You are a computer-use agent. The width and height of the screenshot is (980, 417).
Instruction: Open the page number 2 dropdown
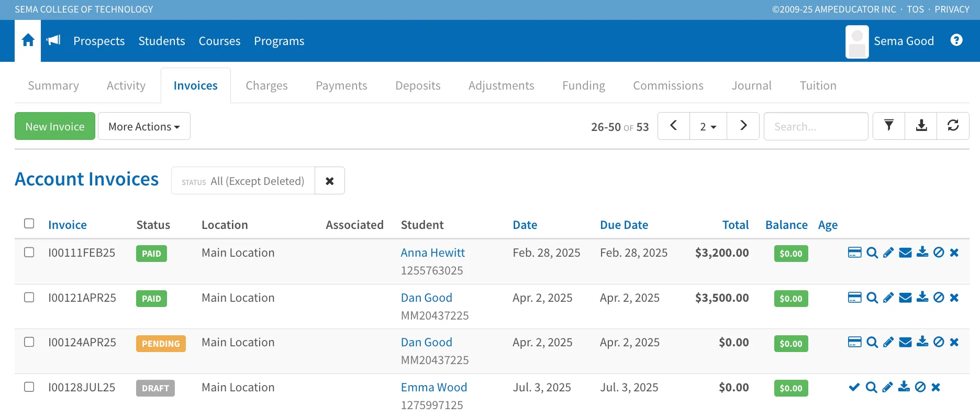(708, 126)
